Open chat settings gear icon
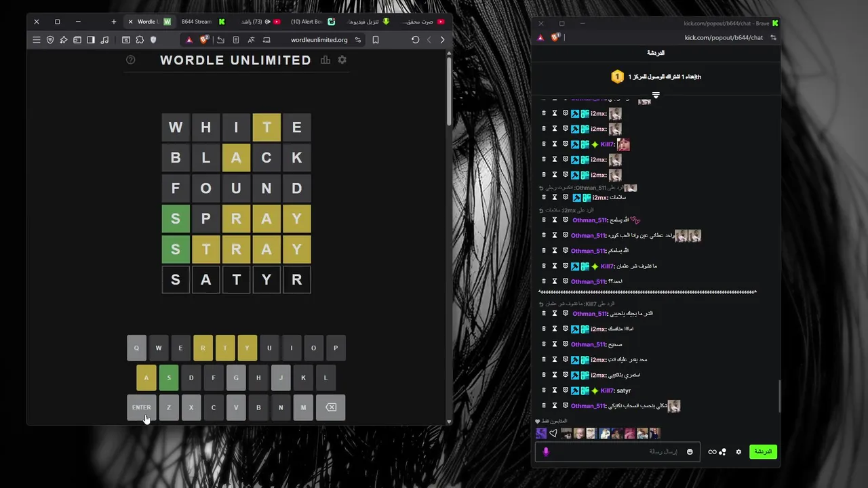This screenshot has height=488, width=868. [x=738, y=452]
